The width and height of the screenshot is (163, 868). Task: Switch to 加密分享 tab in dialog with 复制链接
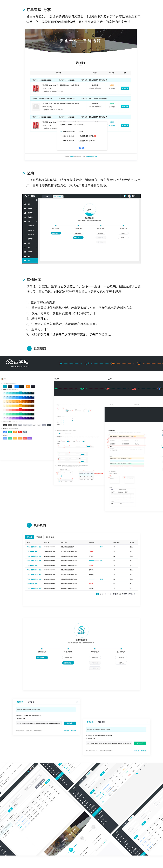[x=31, y=702]
